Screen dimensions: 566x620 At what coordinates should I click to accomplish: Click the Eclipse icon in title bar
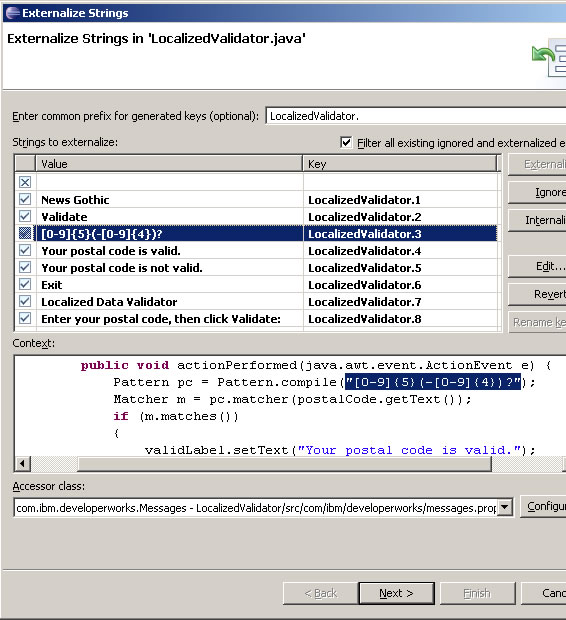[12, 13]
